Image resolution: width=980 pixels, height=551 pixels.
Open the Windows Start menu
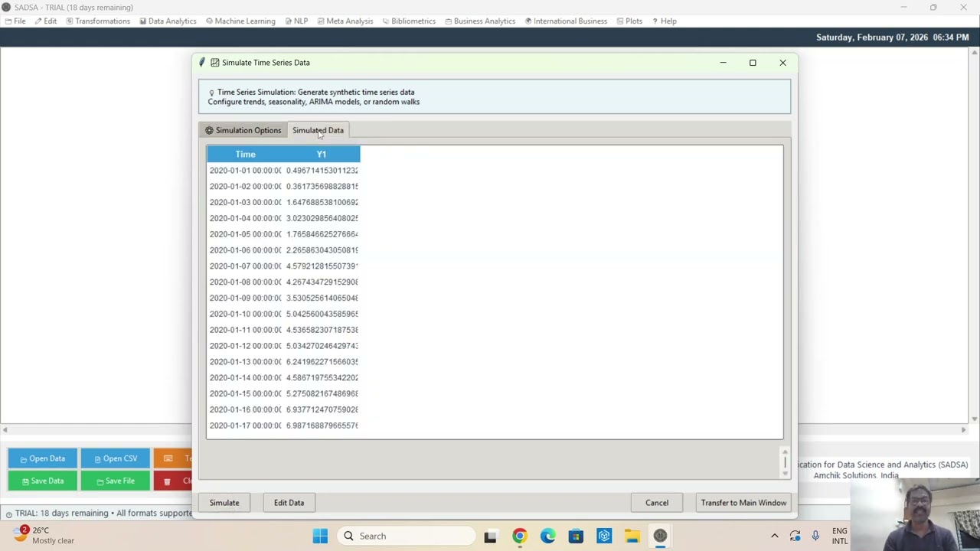tap(320, 536)
